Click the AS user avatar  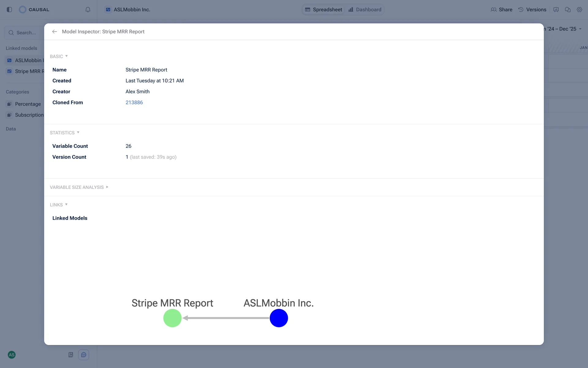12,355
